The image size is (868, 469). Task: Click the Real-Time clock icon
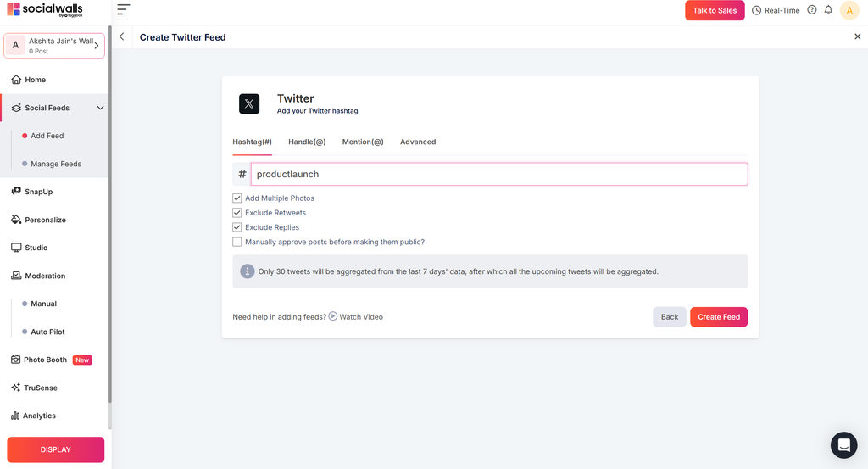click(756, 10)
